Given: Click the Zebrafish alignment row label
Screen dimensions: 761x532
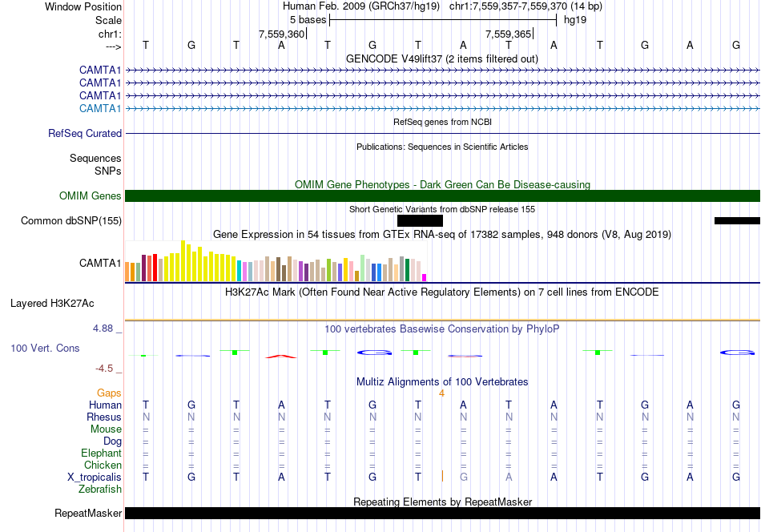Looking at the screenshot, I should [x=100, y=490].
